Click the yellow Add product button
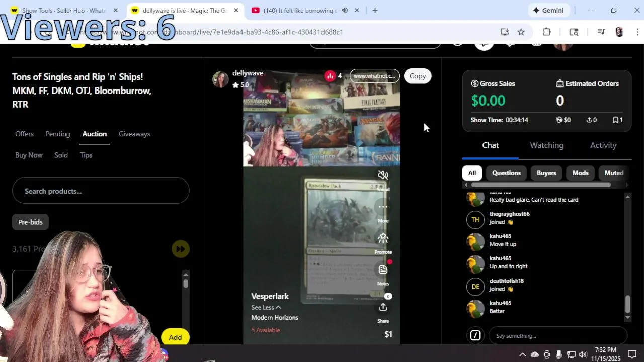The height and width of the screenshot is (362, 644). point(175,337)
